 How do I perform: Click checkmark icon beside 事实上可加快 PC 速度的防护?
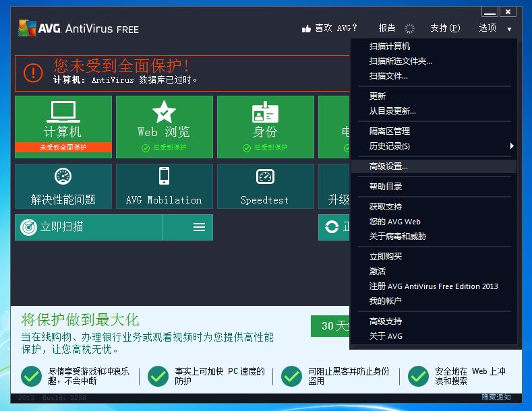click(x=158, y=376)
